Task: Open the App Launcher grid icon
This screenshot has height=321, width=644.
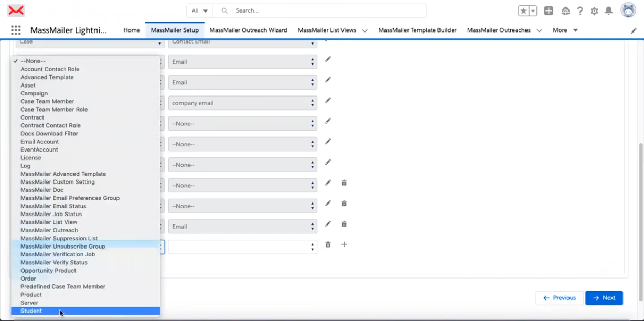Action: (x=16, y=30)
